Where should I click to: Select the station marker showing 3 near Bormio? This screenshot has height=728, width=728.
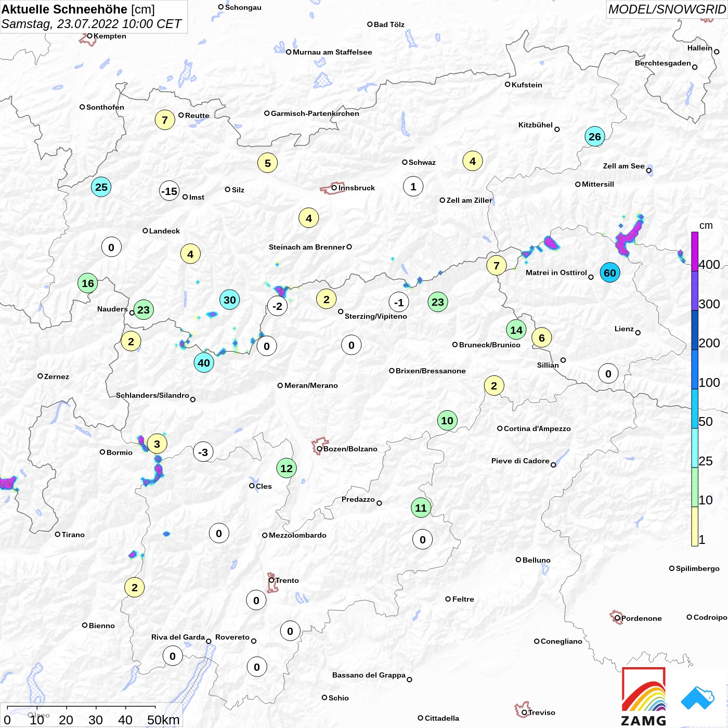(157, 444)
